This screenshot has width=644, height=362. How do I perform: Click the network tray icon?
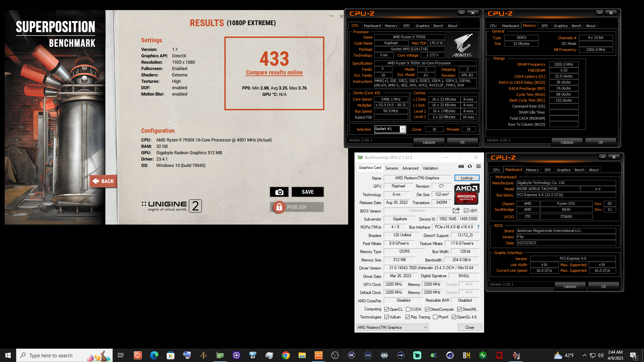tap(592, 355)
